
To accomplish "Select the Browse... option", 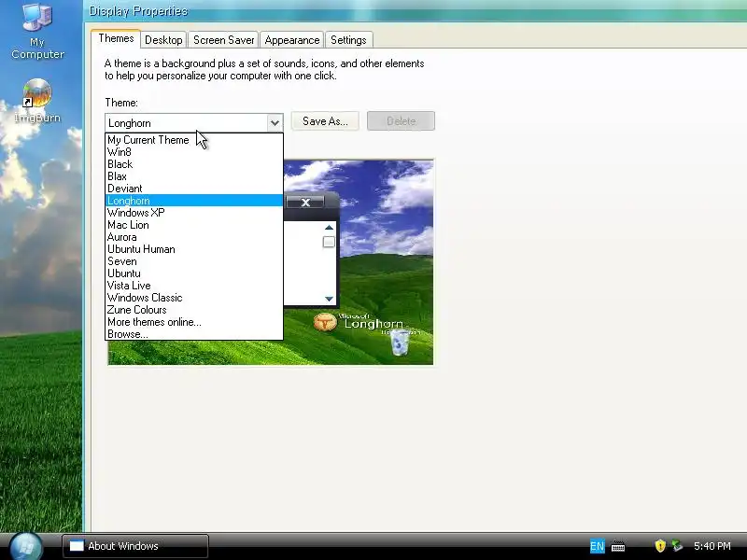I will coord(194,334).
